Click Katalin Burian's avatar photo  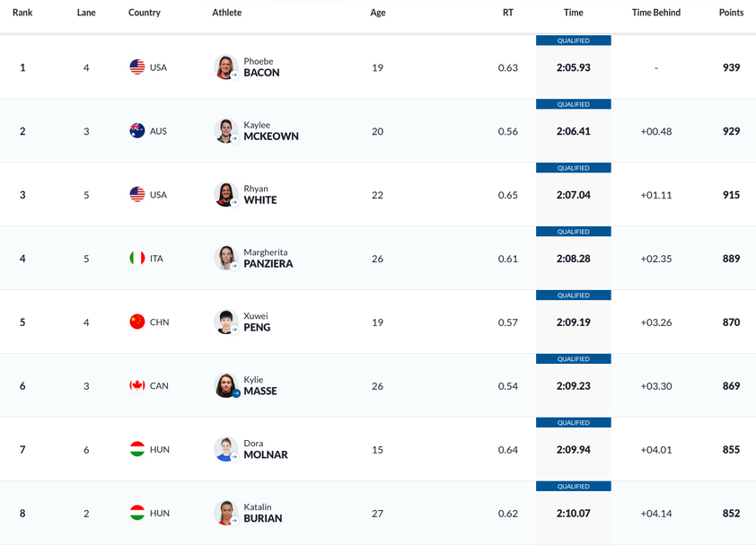tap(225, 514)
